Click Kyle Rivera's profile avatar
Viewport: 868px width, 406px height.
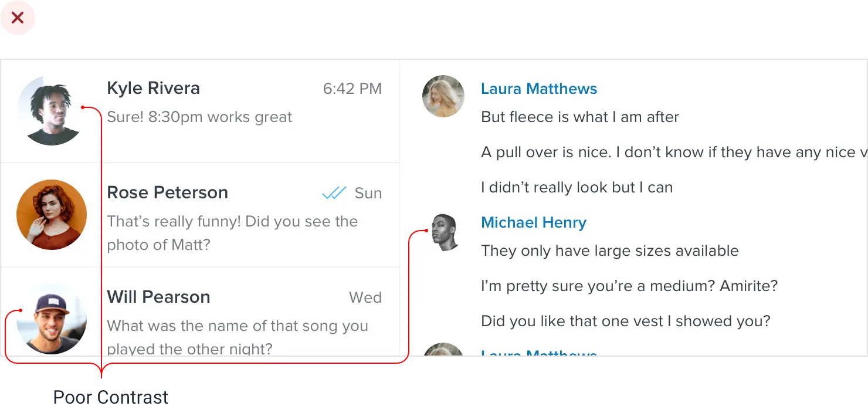coord(52,110)
